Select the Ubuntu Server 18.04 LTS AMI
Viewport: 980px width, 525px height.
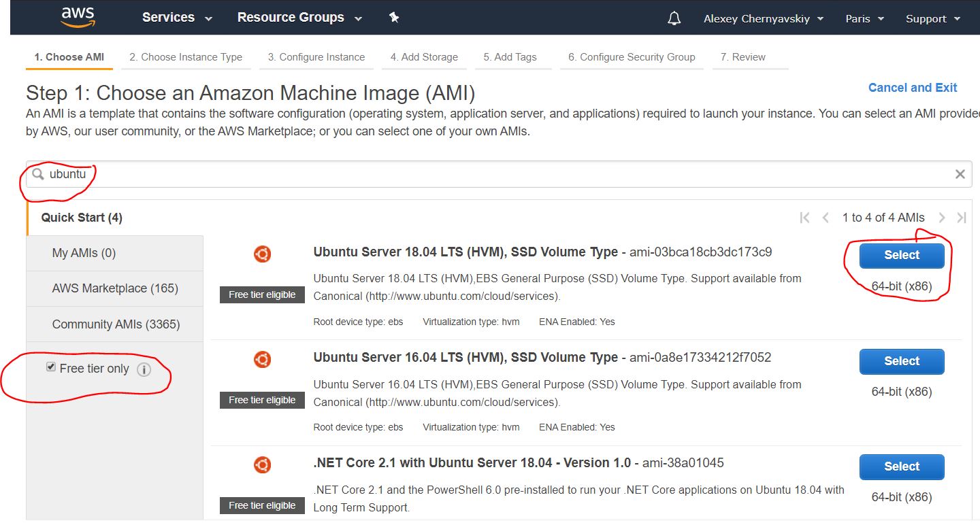tap(901, 255)
